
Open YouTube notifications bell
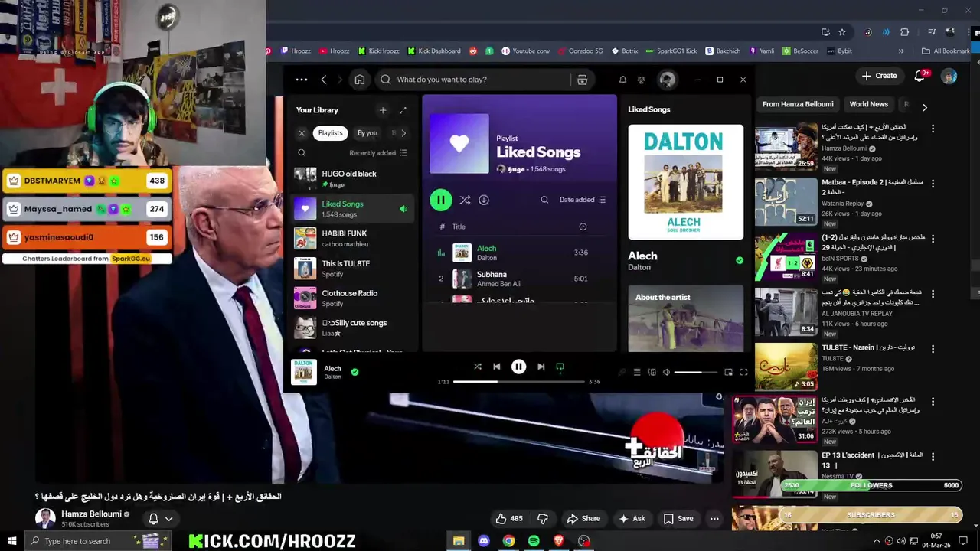(920, 76)
